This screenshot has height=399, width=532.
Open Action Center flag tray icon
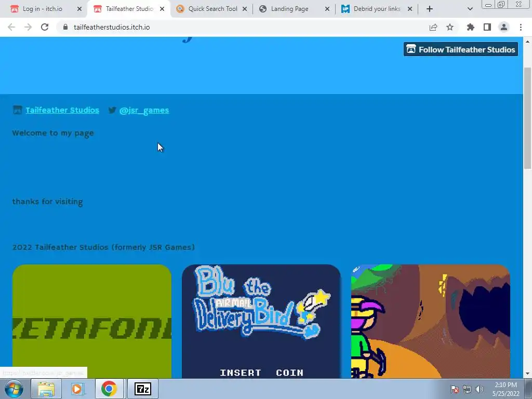point(455,389)
